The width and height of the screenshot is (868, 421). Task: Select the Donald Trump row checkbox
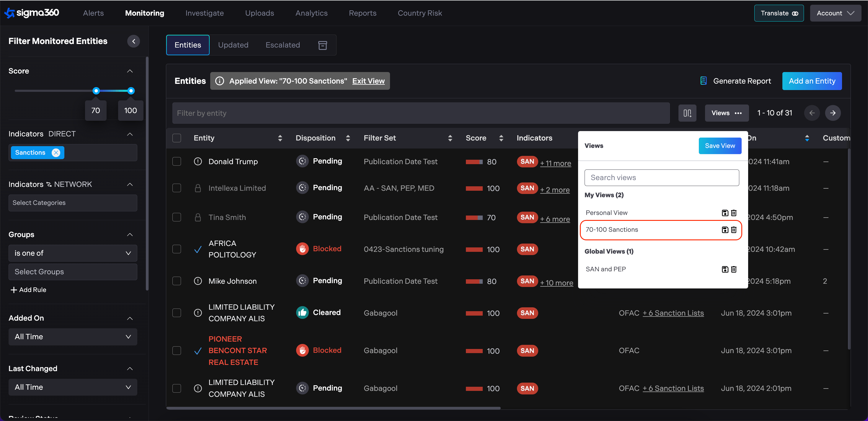(x=177, y=161)
